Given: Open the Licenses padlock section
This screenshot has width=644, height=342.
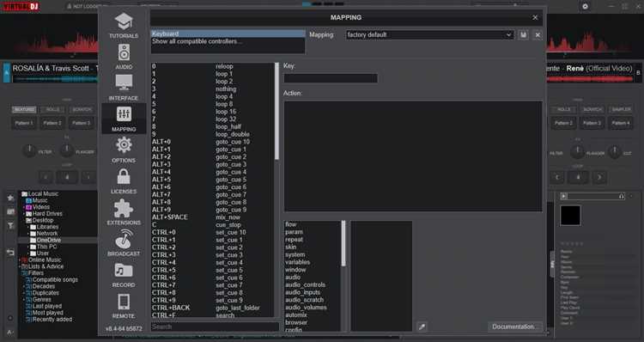Looking at the screenshot, I should click(124, 181).
